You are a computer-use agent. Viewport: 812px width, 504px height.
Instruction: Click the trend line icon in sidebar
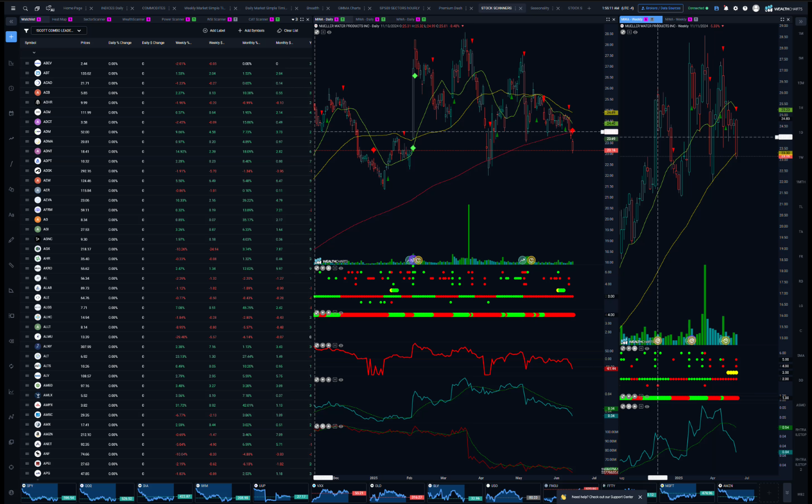[11, 164]
